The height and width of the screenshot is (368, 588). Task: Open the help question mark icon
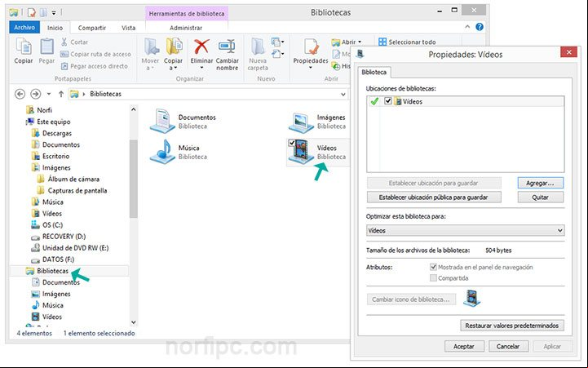pos(480,27)
